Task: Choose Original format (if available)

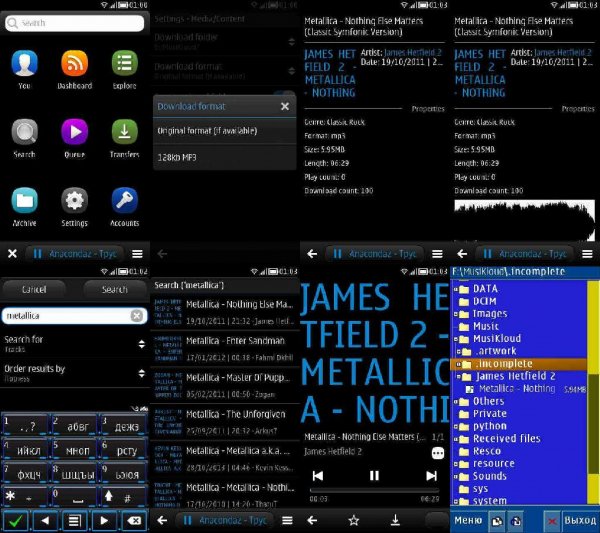Action: (x=225, y=131)
